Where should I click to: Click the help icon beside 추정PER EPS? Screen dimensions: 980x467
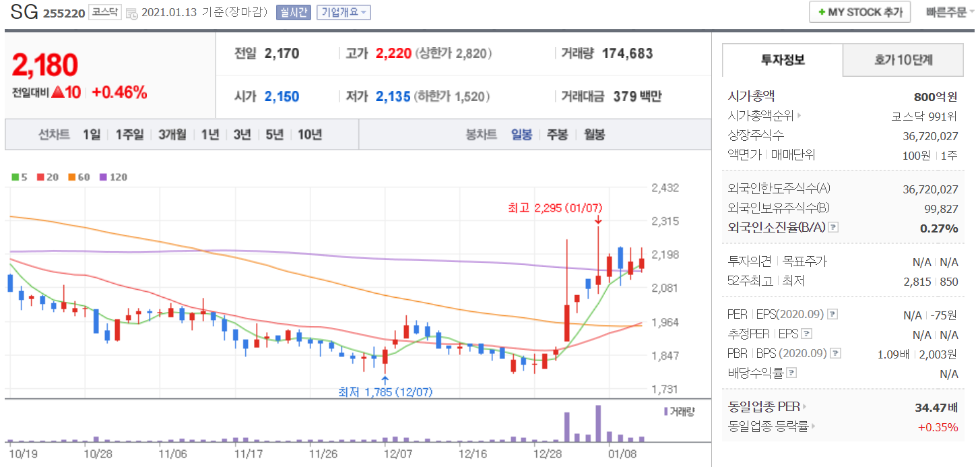(807, 334)
